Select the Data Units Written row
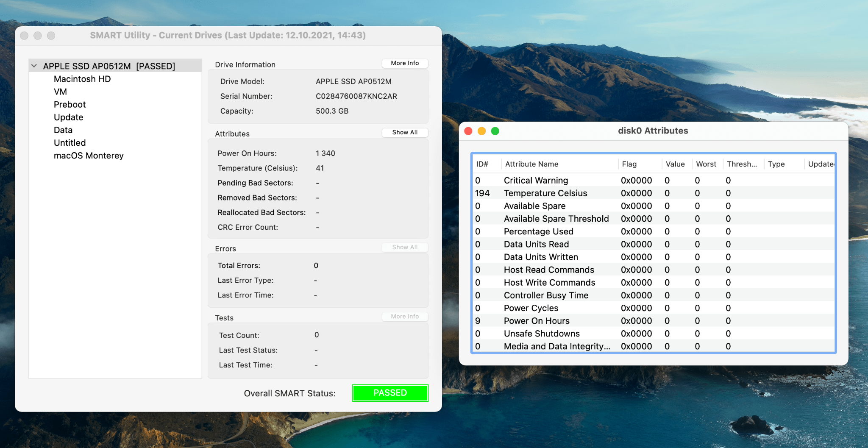Screen dimensions: 868x448 coord(653,256)
